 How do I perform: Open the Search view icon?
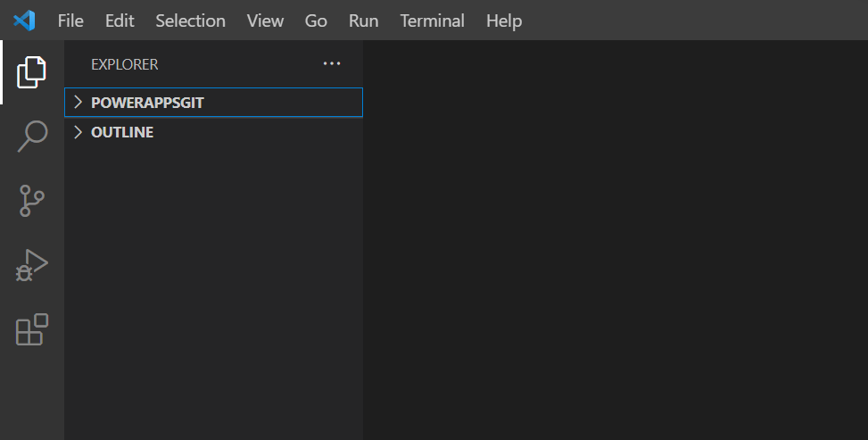(x=31, y=137)
